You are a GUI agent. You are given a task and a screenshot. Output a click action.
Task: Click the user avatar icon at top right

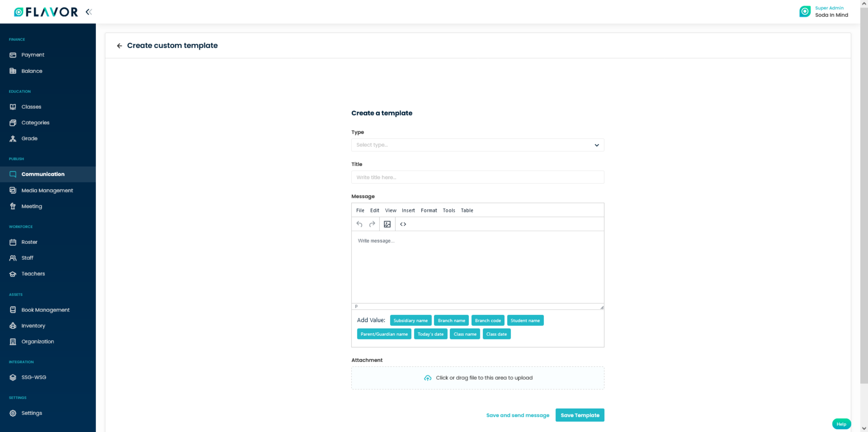click(x=805, y=12)
